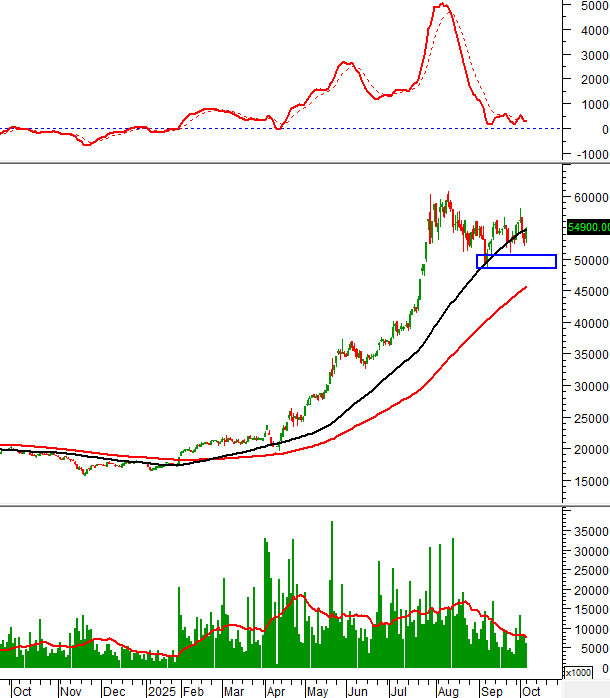Select the blue support zone rectangle
This screenshot has height=698, width=610.
point(516,261)
